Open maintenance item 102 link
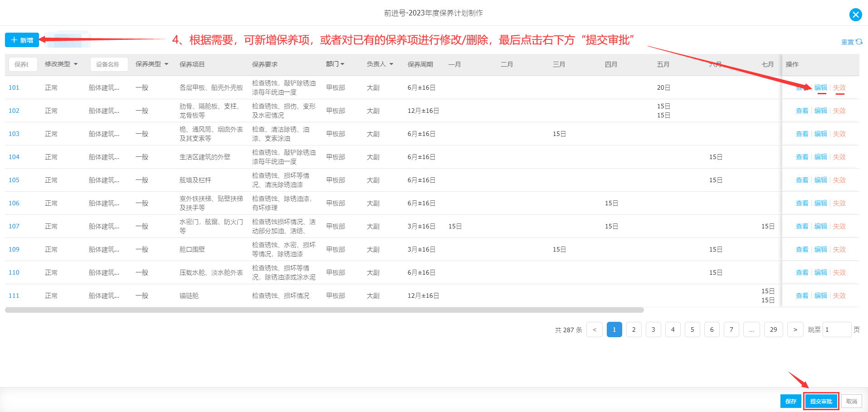Image resolution: width=868 pixels, height=412 pixels. pos(14,111)
